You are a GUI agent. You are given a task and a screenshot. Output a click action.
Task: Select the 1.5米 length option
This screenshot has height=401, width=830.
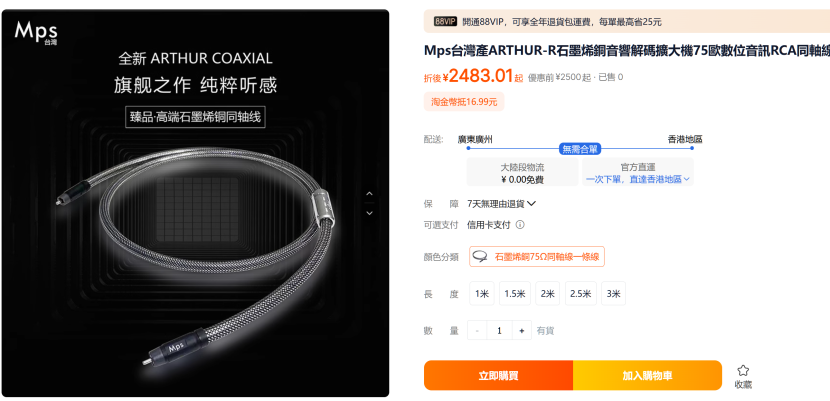tap(515, 294)
